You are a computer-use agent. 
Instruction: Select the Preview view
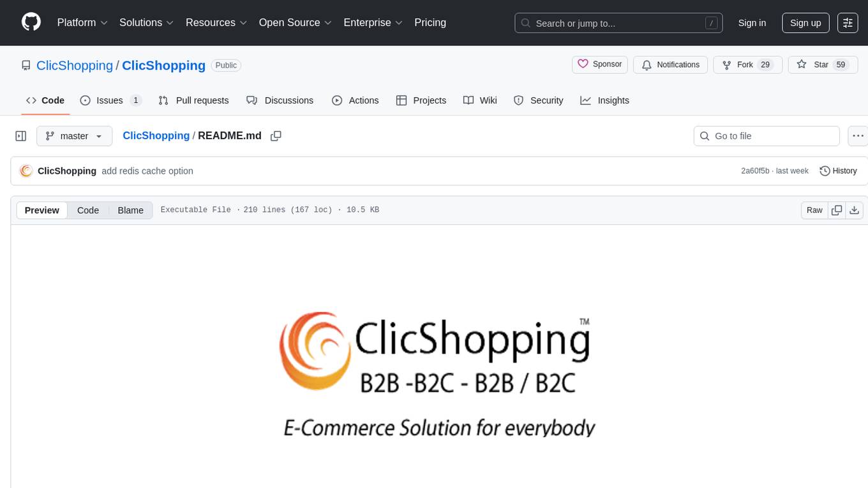coord(42,210)
